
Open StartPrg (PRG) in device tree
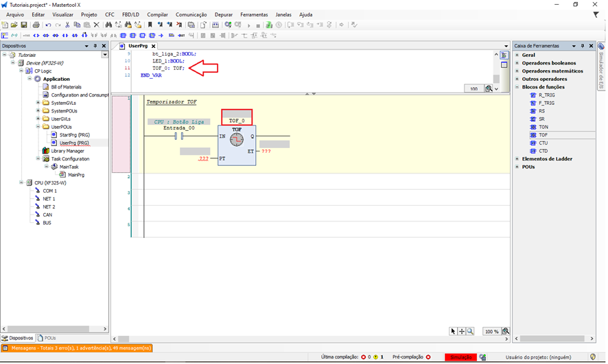tap(74, 135)
